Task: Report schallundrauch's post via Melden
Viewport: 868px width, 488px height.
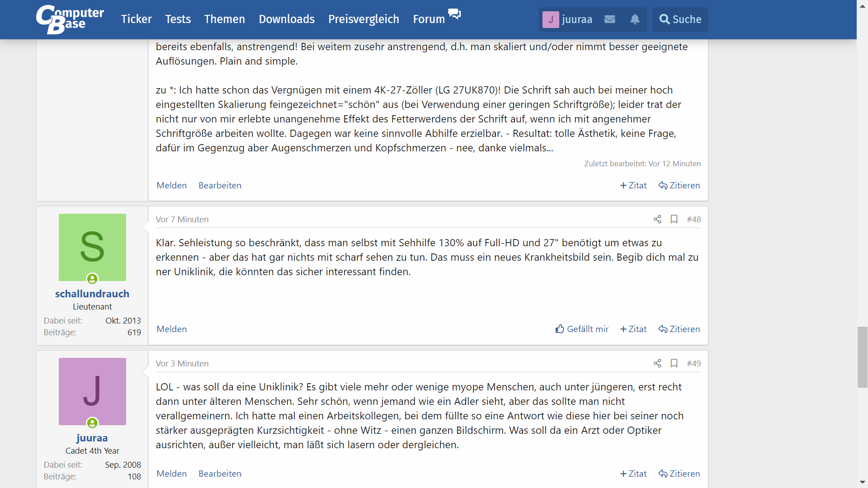Action: coord(171,329)
